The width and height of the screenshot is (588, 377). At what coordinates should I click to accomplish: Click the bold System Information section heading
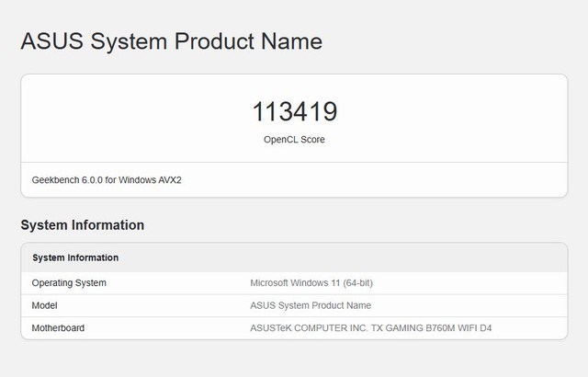[82, 224]
